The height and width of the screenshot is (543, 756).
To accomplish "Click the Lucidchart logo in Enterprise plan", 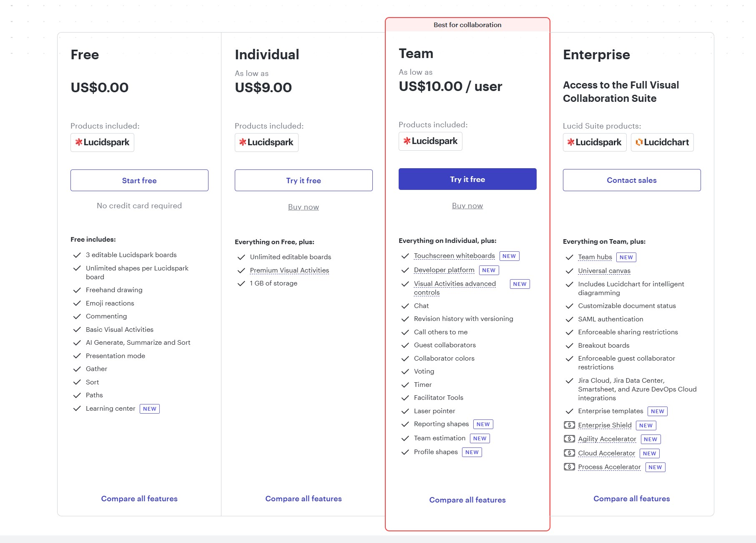I will click(662, 142).
